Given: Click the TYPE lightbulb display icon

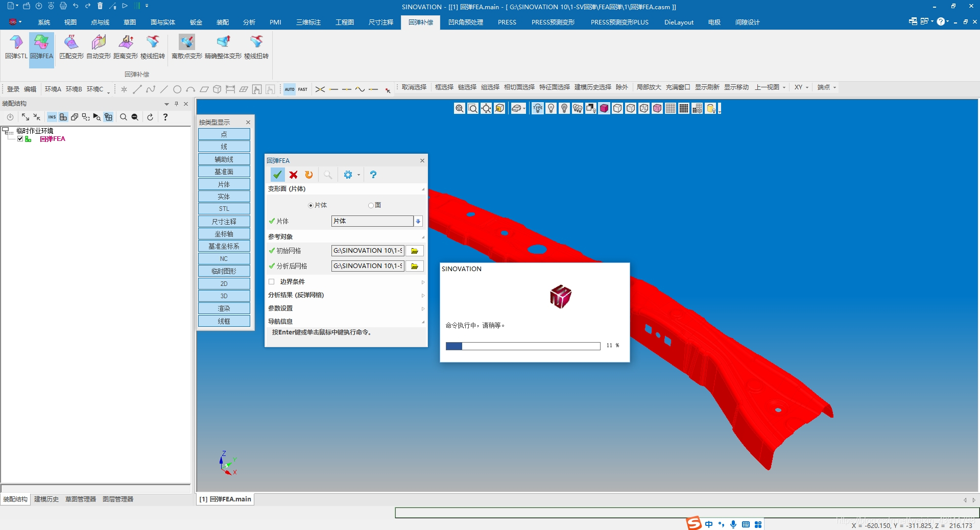Looking at the screenshot, I should [538, 108].
